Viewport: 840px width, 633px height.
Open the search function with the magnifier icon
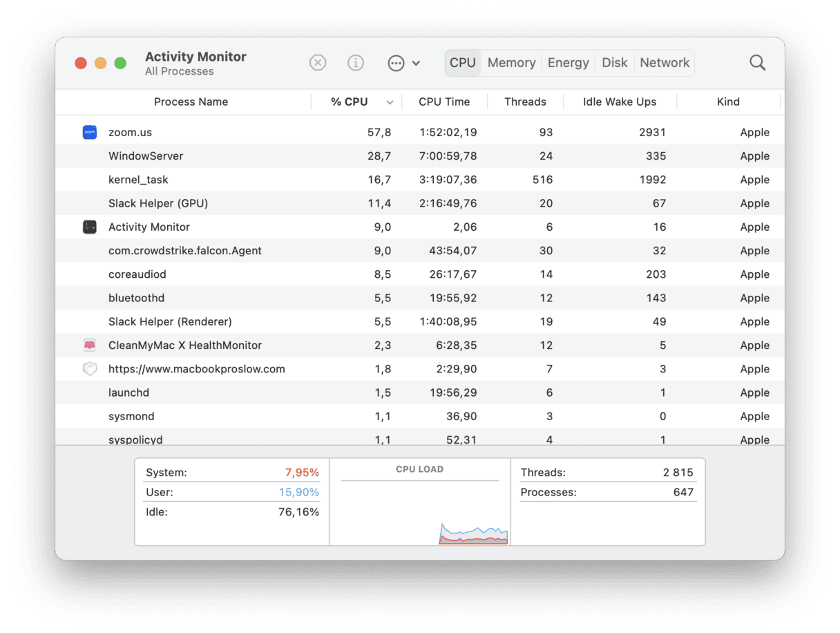(x=757, y=62)
